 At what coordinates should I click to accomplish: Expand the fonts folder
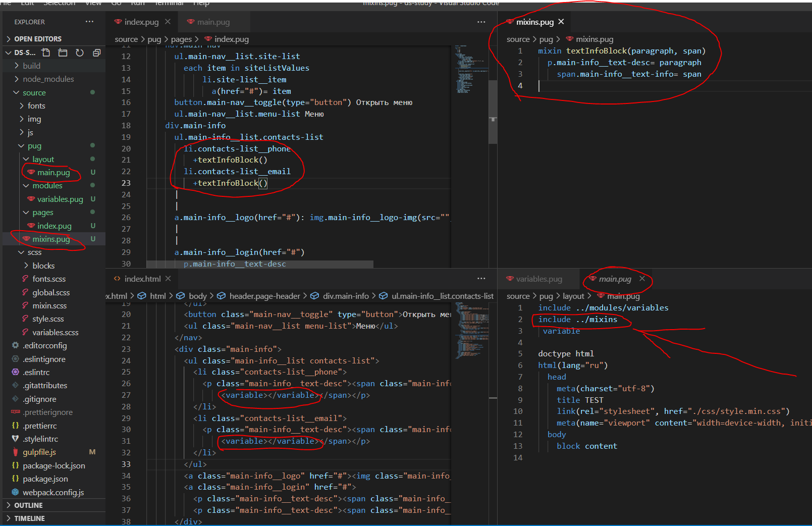pyautogui.click(x=36, y=106)
